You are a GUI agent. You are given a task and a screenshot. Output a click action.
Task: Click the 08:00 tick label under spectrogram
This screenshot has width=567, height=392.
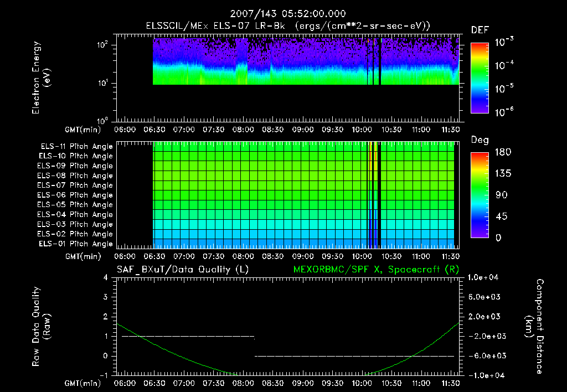pyautogui.click(x=243, y=130)
